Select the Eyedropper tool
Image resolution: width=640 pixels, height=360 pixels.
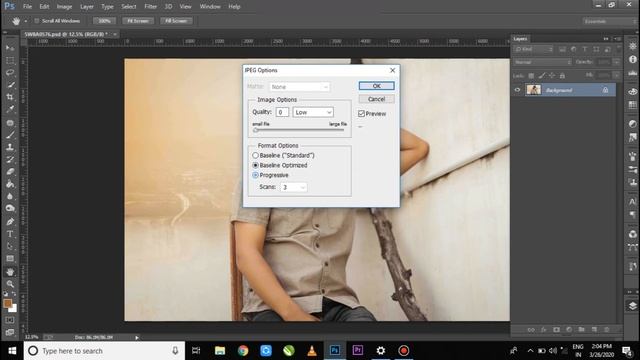(x=10, y=109)
